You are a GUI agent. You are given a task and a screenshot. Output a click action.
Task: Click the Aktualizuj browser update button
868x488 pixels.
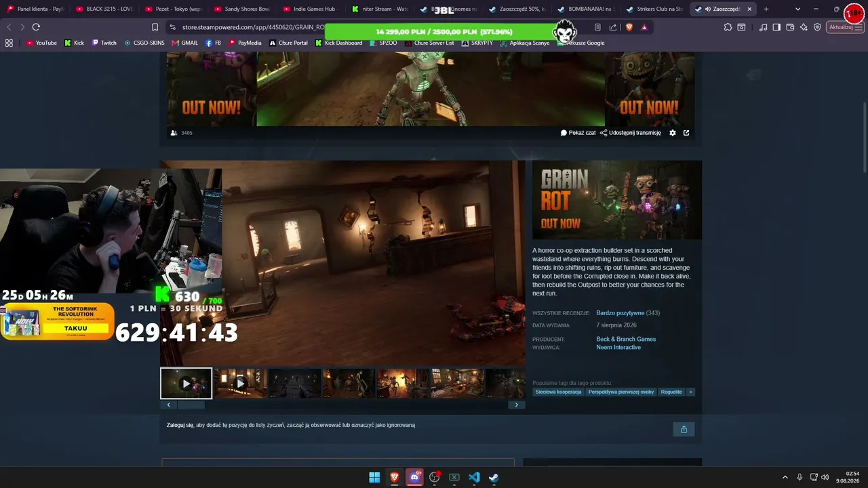click(844, 27)
